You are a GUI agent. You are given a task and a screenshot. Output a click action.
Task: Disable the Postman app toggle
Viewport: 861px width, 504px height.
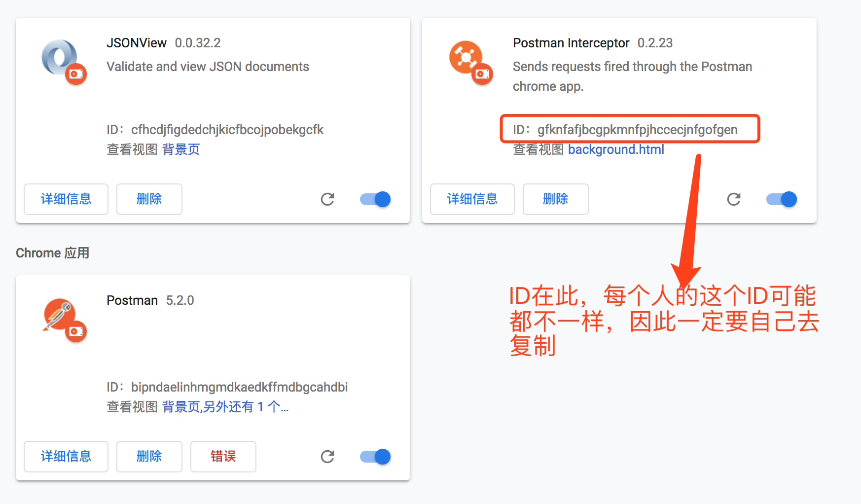(x=375, y=457)
